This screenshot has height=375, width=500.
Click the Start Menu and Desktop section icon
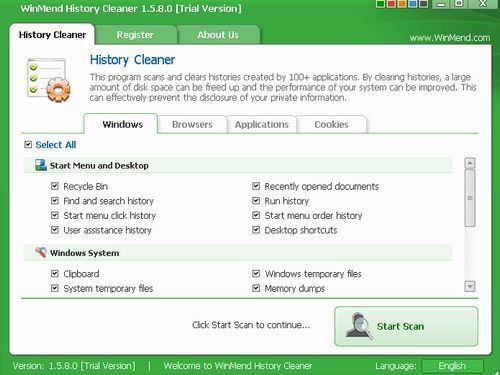pos(41,165)
